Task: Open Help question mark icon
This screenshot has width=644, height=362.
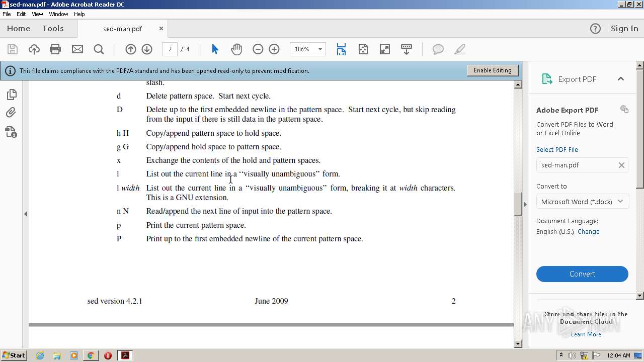Action: [x=595, y=29]
